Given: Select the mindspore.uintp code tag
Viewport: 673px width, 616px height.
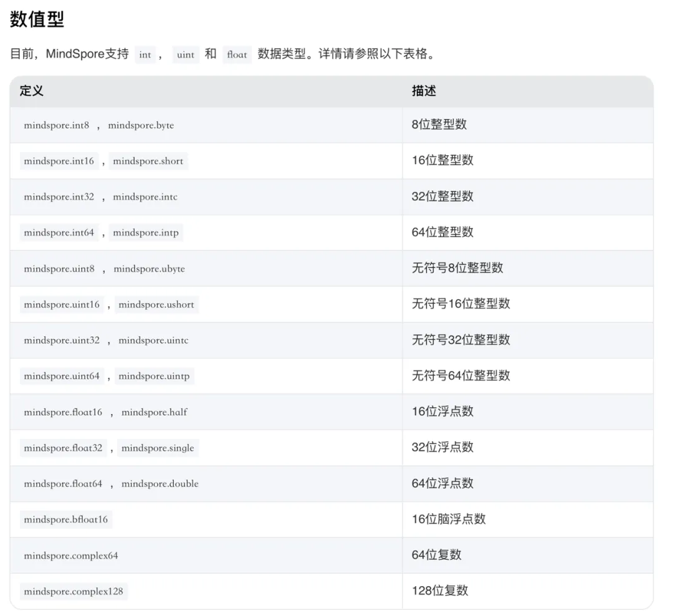Looking at the screenshot, I should 154,377.
